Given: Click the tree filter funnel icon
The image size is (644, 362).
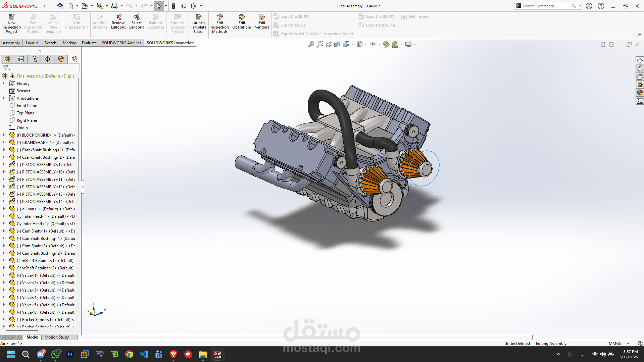Looking at the screenshot, I should point(6,68).
